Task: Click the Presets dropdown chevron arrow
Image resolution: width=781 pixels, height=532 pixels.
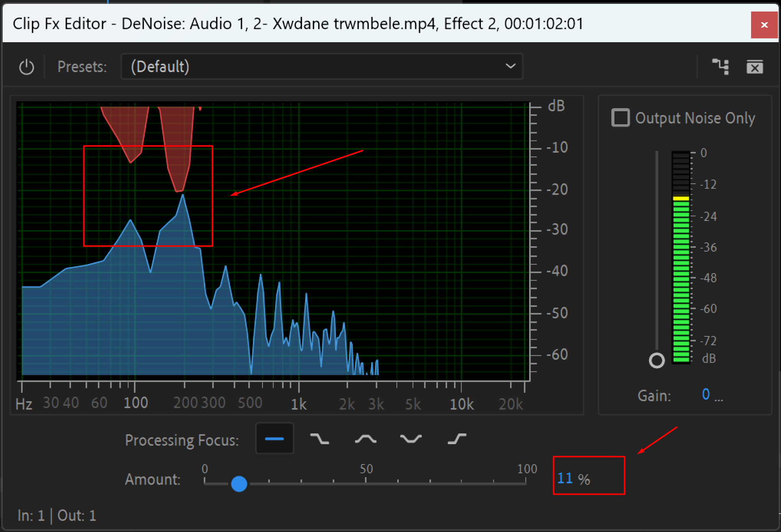Action: tap(510, 66)
